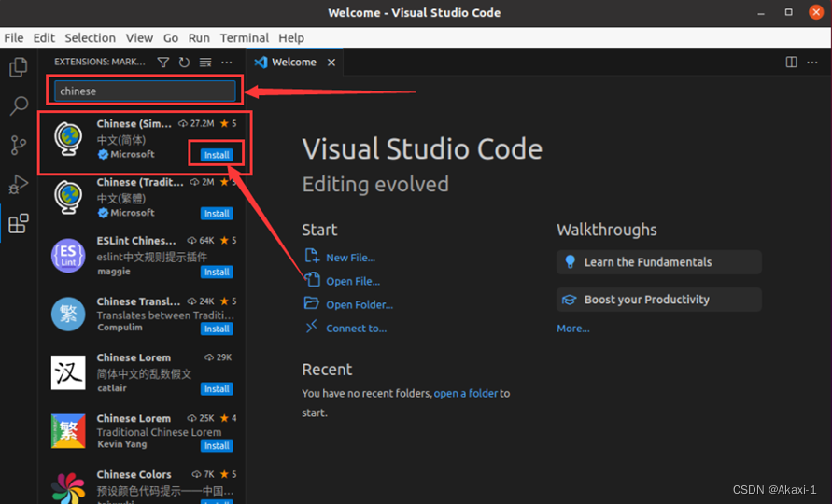832x504 pixels.
Task: Open Run and Debug view
Action: tap(19, 185)
